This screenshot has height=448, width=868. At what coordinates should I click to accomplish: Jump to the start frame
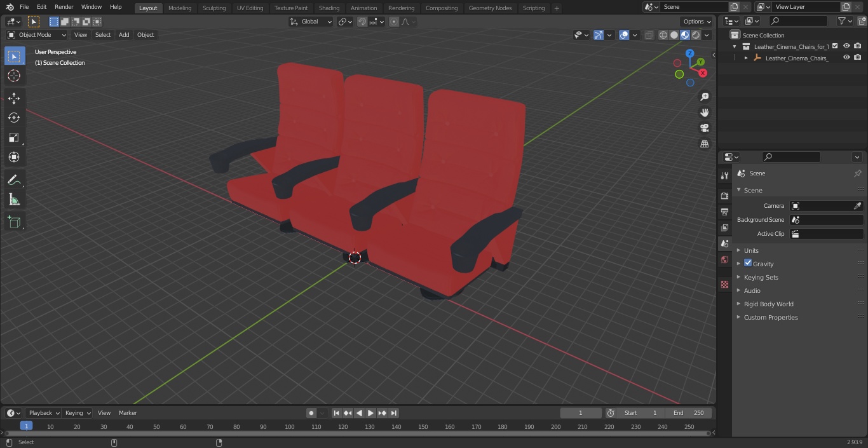click(337, 413)
